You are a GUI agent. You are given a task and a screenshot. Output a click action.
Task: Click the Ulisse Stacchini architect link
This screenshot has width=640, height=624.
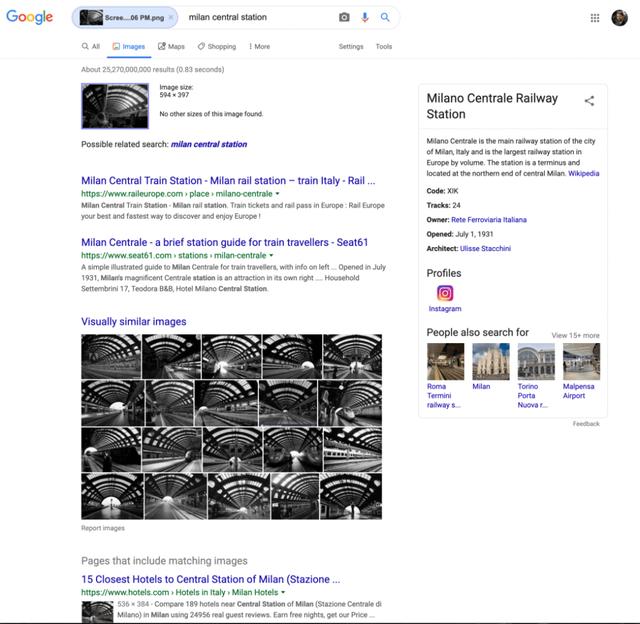point(485,248)
